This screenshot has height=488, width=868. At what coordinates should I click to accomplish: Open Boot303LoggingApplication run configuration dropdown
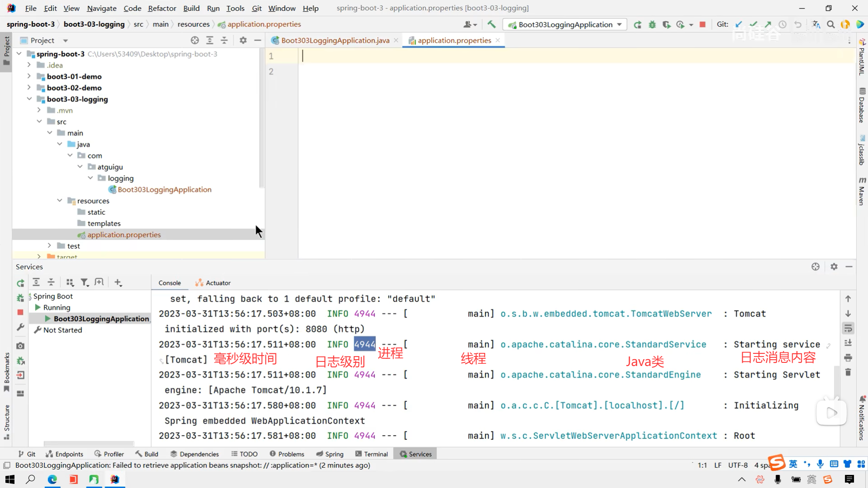[x=565, y=24]
